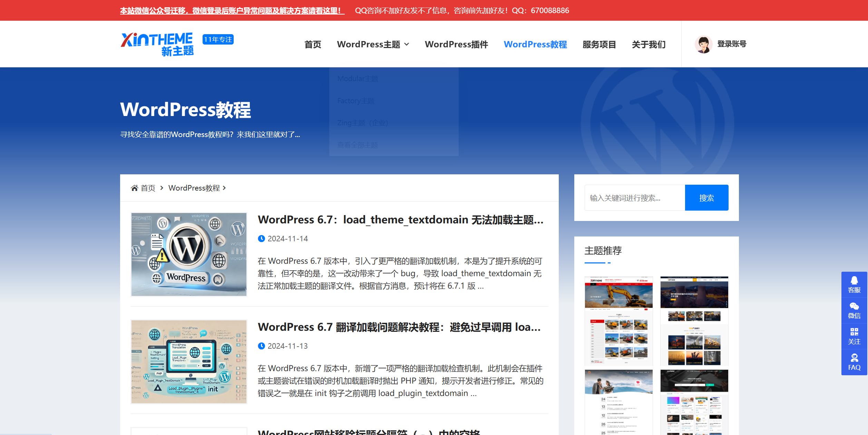The height and width of the screenshot is (435, 868).
Task: Click 首页 breadcrumb link
Action: click(148, 188)
